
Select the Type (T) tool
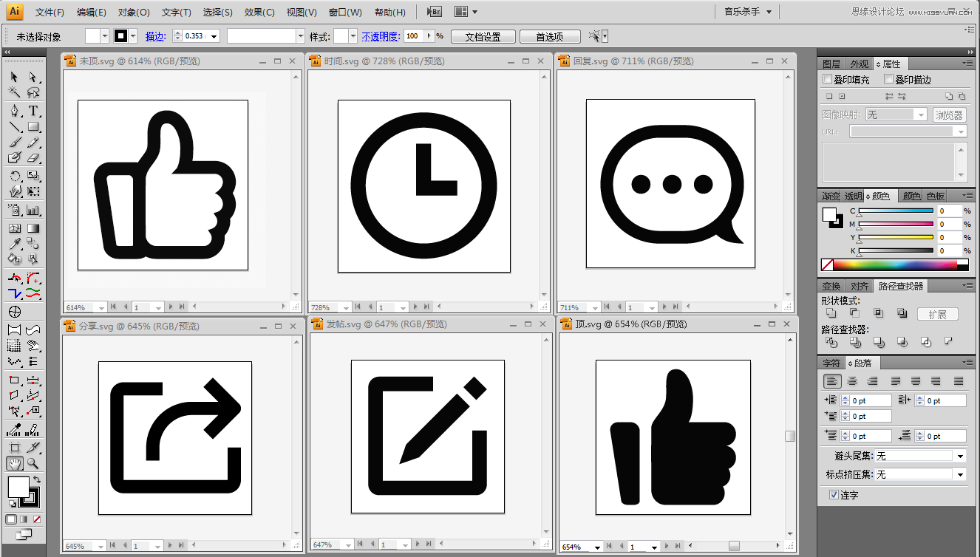pyautogui.click(x=33, y=111)
